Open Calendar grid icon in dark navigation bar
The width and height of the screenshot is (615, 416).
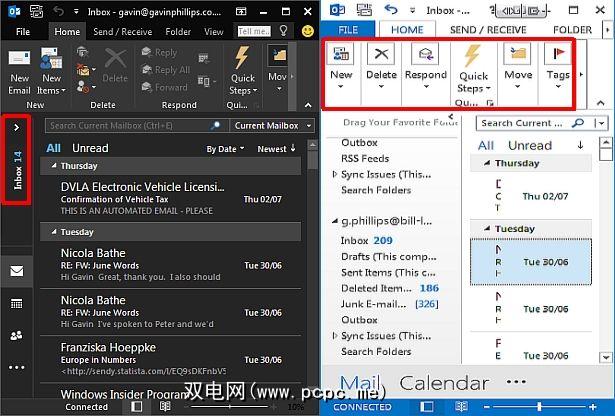[x=16, y=303]
